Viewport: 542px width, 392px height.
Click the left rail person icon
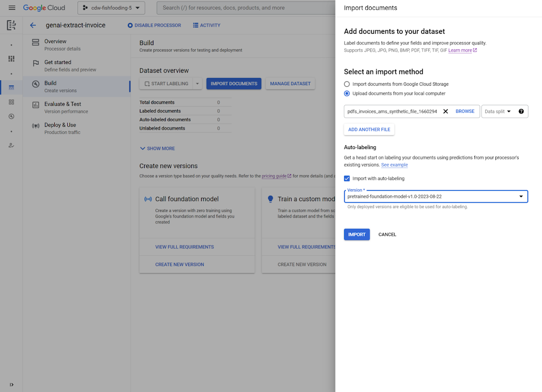pyautogui.click(x=11, y=145)
